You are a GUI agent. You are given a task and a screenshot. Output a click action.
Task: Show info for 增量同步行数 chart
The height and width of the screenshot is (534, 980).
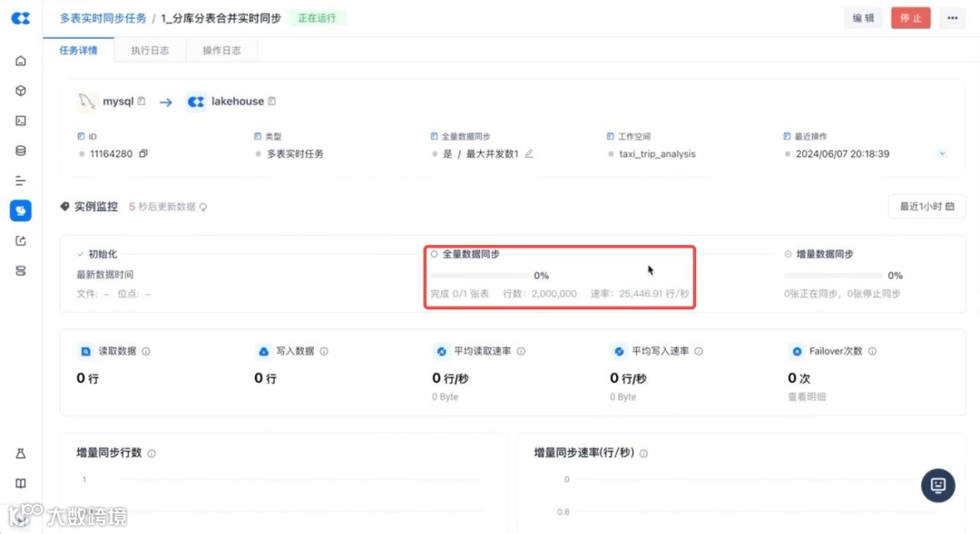click(x=152, y=453)
